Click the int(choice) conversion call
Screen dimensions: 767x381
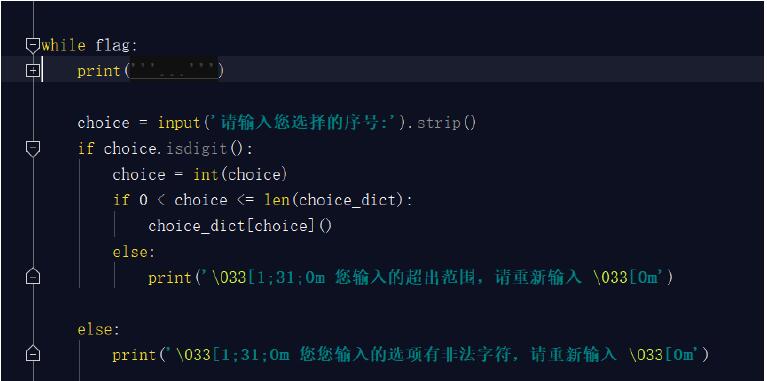[x=240, y=175]
